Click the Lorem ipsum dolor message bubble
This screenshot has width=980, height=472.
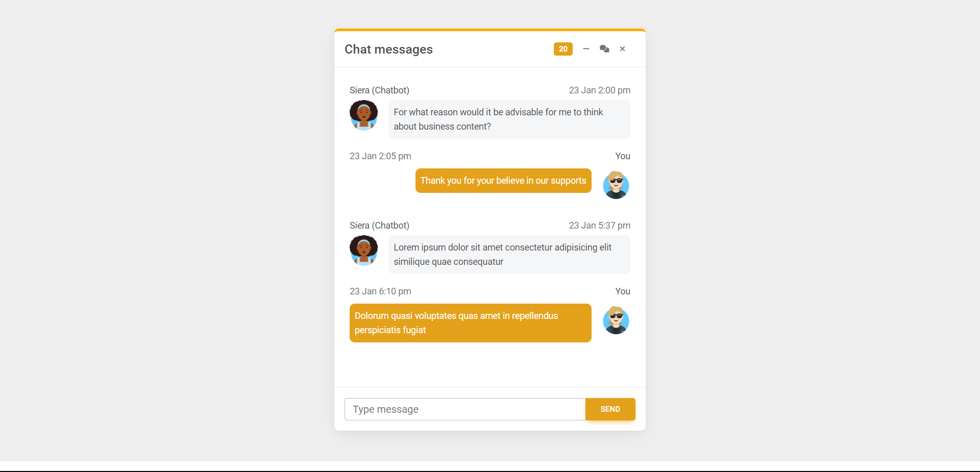click(509, 255)
